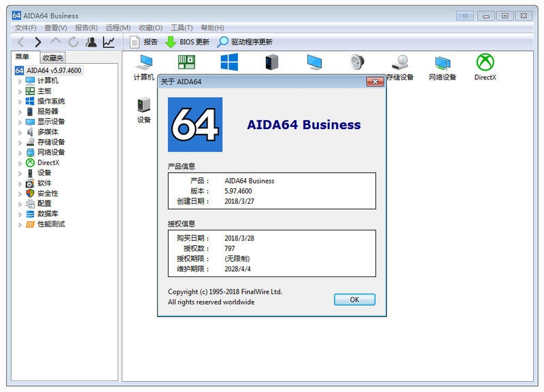The height and width of the screenshot is (392, 544).
Task: Open the 报告(R) menu
Action: click(x=86, y=28)
